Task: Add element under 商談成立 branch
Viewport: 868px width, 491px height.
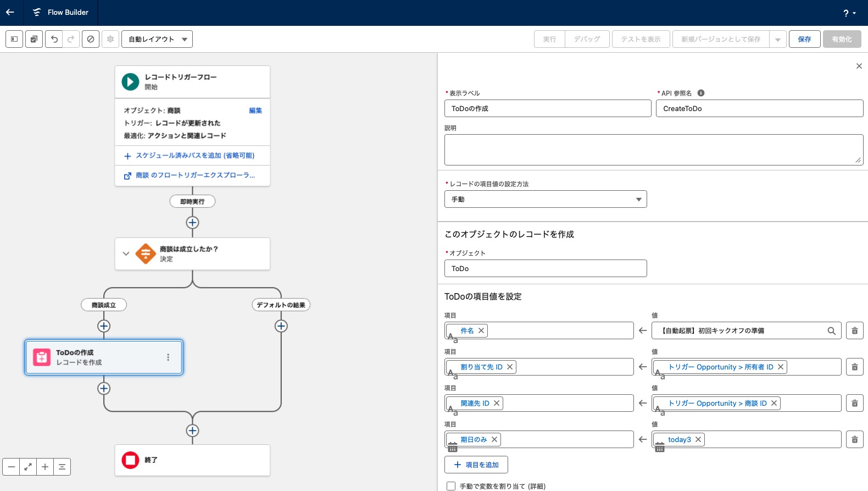Action: pos(104,326)
